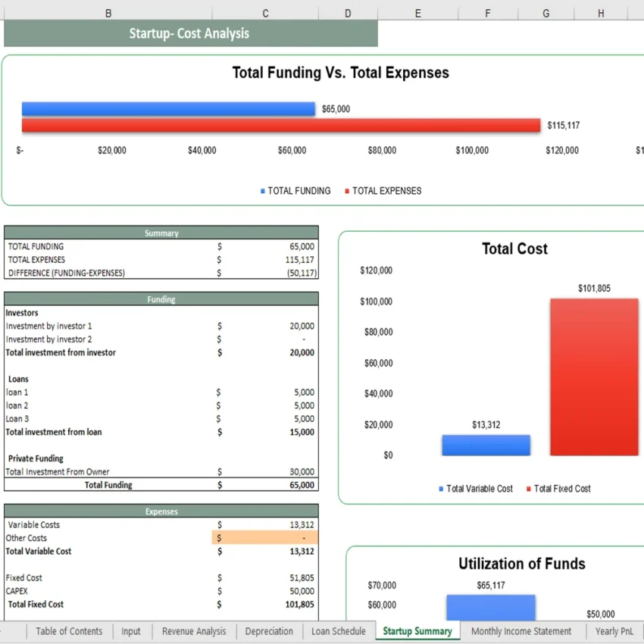Screen dimensions: 644x644
Task: Click the Startup- Cost Analysis banner
Action: pos(189,33)
